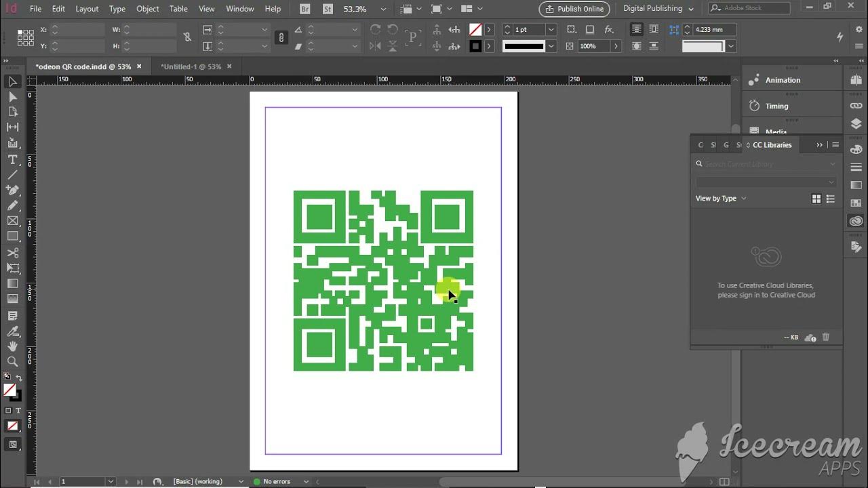868x488 pixels.
Task: Select the Type tool
Action: 12,159
